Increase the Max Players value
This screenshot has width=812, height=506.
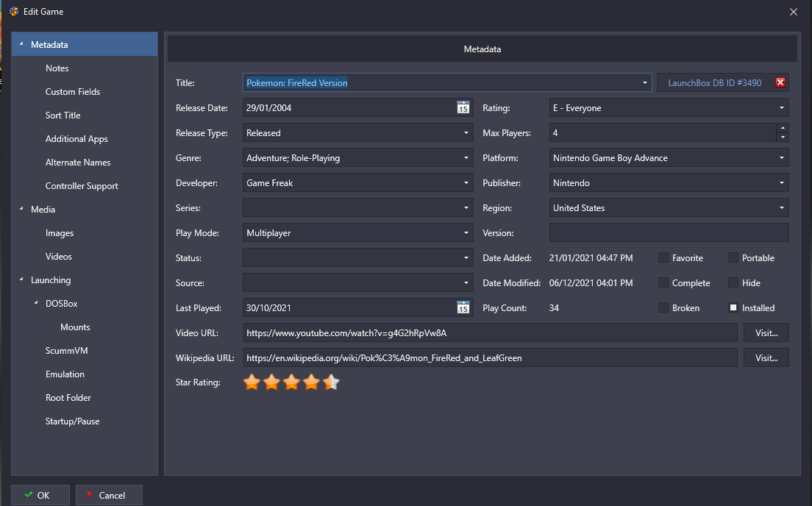tap(783, 129)
